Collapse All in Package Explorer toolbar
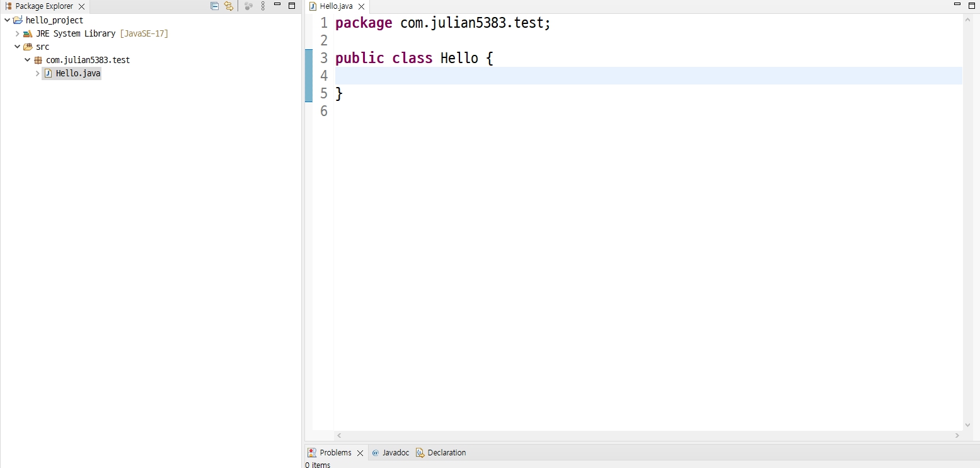The image size is (980, 468). point(214,6)
